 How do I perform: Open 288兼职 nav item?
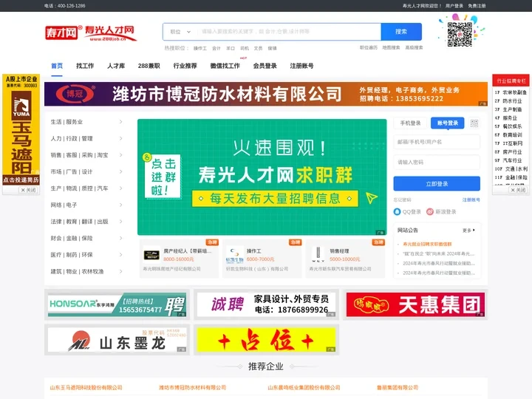click(x=149, y=66)
